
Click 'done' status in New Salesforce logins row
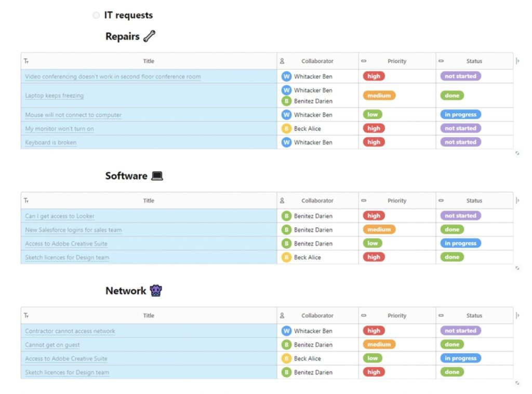tap(452, 230)
